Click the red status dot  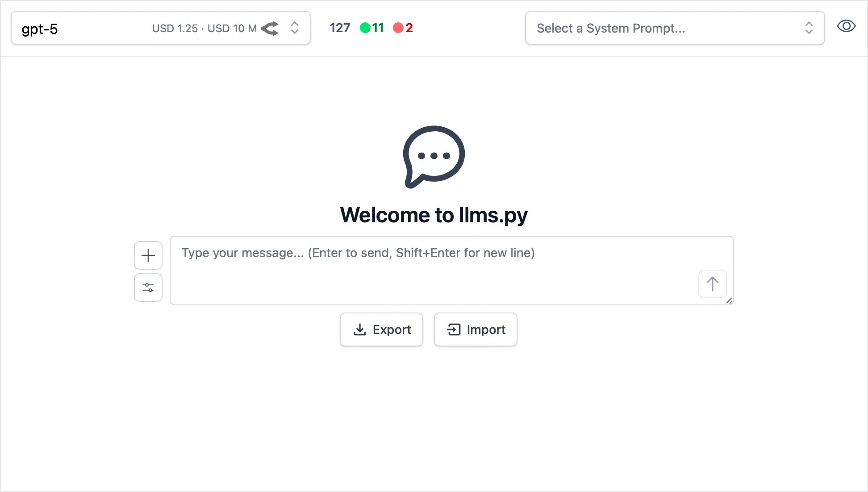[398, 28]
